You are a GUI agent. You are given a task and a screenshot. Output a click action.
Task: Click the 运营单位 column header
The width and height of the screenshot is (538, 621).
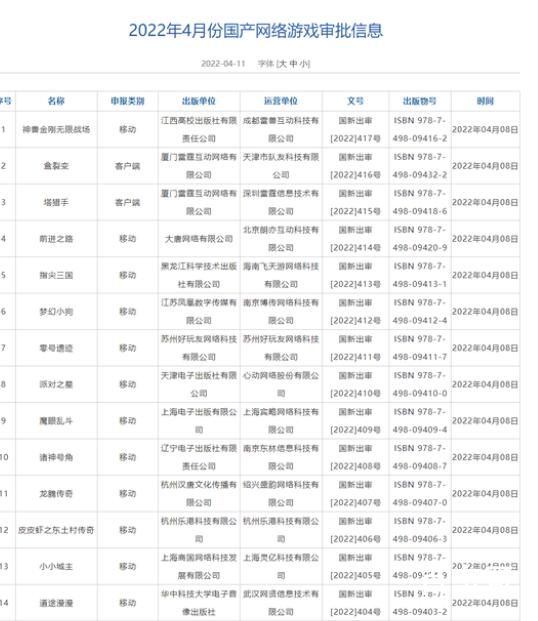(281, 101)
